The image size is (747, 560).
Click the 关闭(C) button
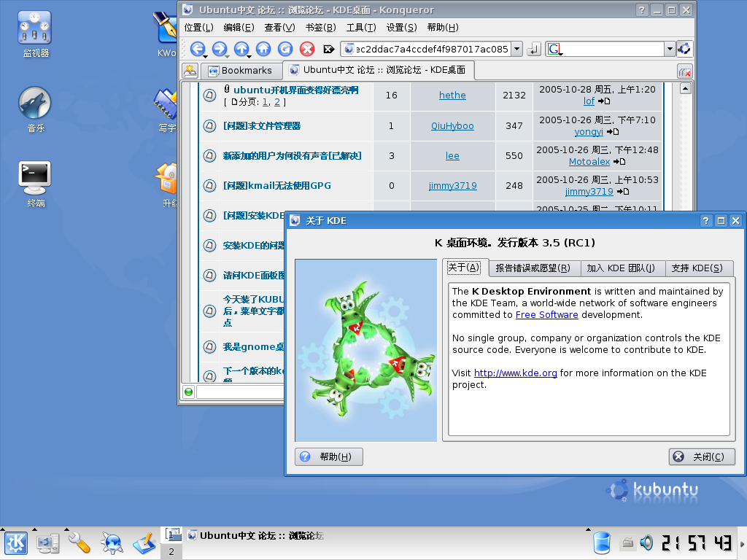coord(702,456)
